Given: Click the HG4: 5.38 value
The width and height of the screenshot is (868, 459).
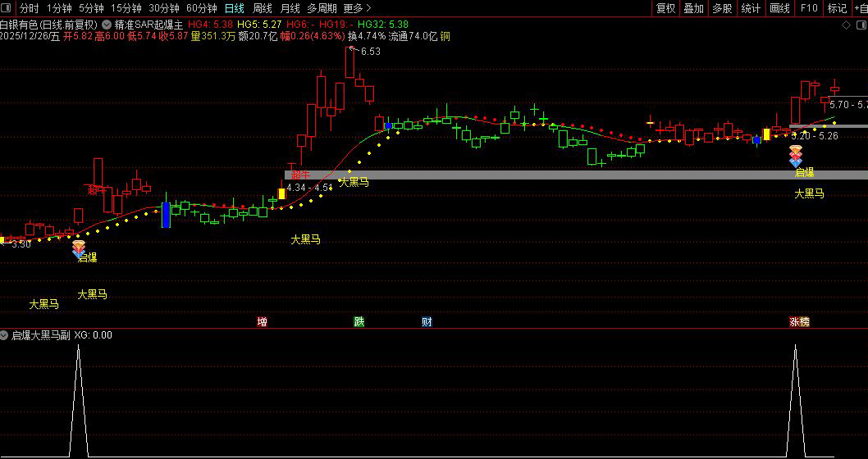Looking at the screenshot, I should [x=210, y=25].
